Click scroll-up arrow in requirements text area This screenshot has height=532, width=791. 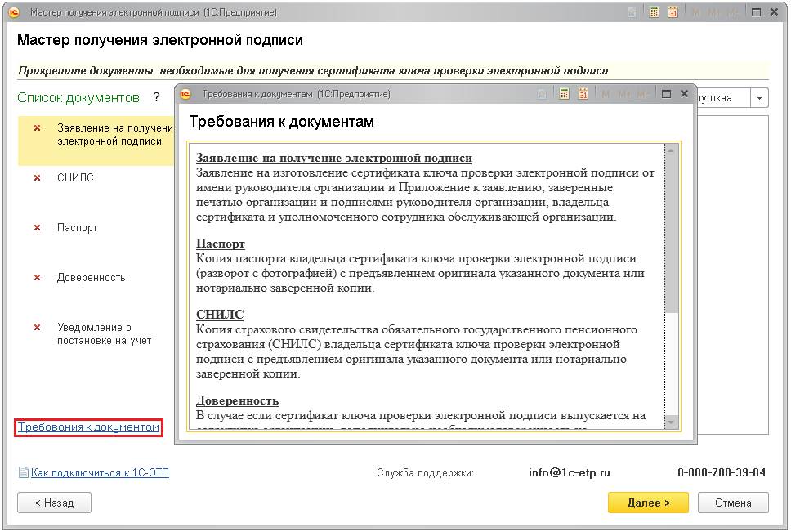click(x=671, y=150)
